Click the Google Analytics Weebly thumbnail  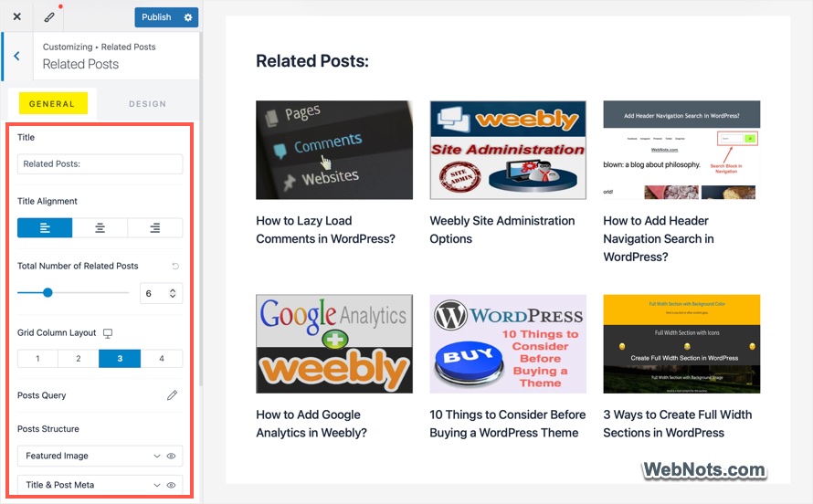coord(334,344)
